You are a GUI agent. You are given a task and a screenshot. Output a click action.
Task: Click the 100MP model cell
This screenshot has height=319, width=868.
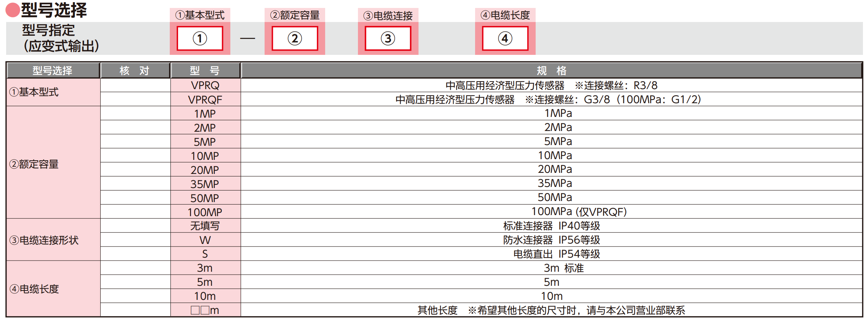205,212
